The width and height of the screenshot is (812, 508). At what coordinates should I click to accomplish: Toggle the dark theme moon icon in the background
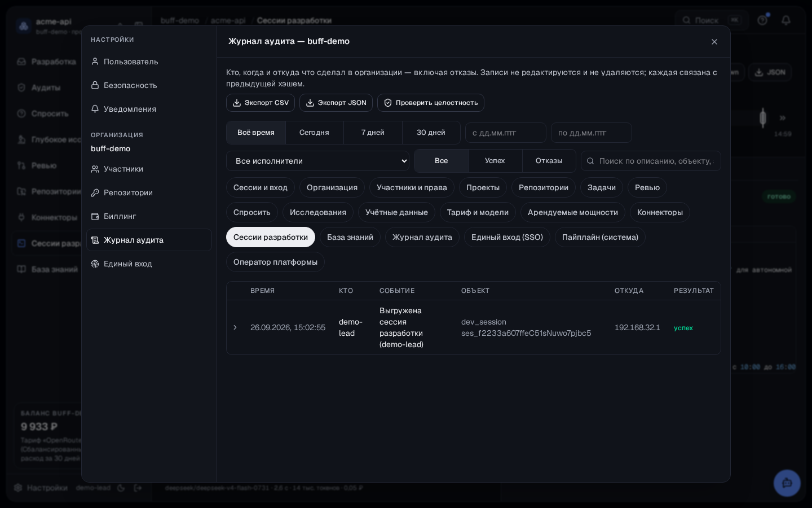[121, 488]
